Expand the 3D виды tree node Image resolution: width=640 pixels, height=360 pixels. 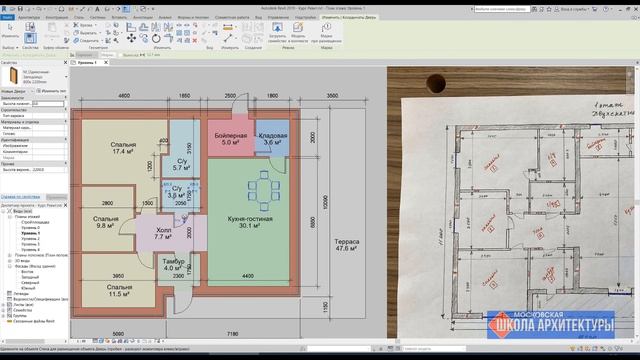pyautogui.click(x=9, y=260)
